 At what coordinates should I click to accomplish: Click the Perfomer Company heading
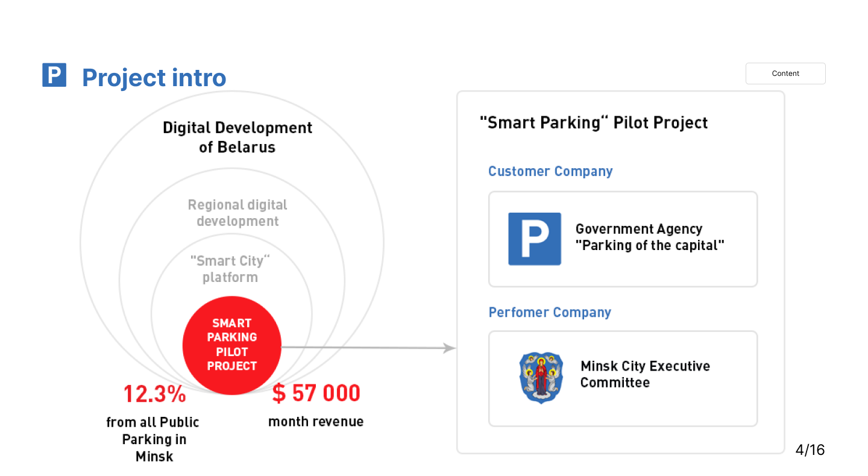click(x=550, y=312)
